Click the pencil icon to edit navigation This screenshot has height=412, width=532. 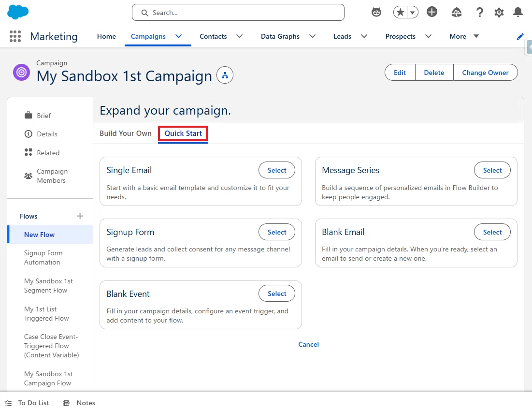tap(520, 37)
